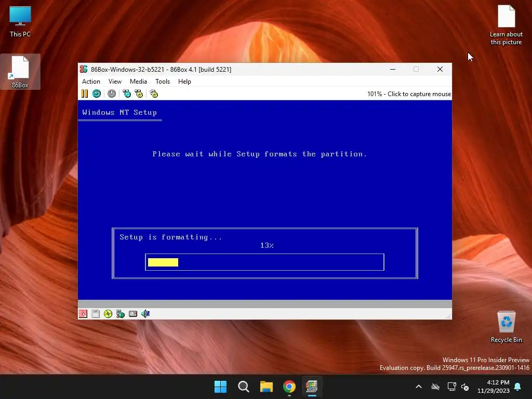The image size is (532, 399).
Task: Click the yellow formatting progress bar
Action: click(x=163, y=262)
